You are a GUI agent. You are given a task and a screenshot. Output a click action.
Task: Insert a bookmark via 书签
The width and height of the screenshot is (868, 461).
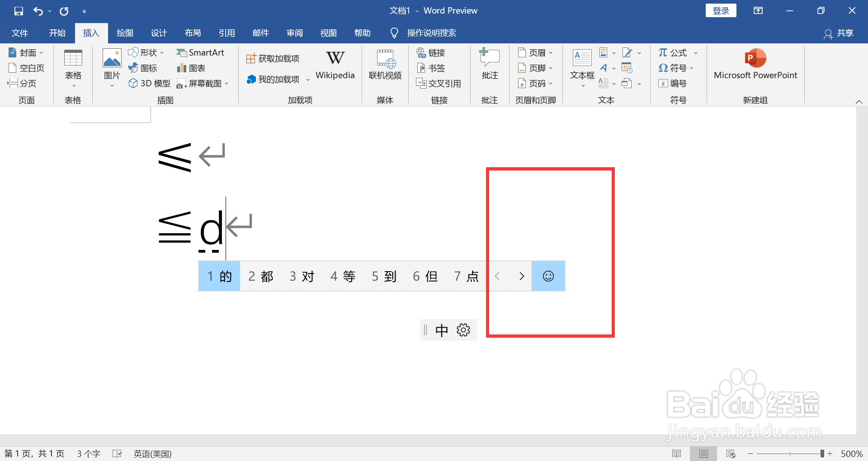pyautogui.click(x=431, y=68)
